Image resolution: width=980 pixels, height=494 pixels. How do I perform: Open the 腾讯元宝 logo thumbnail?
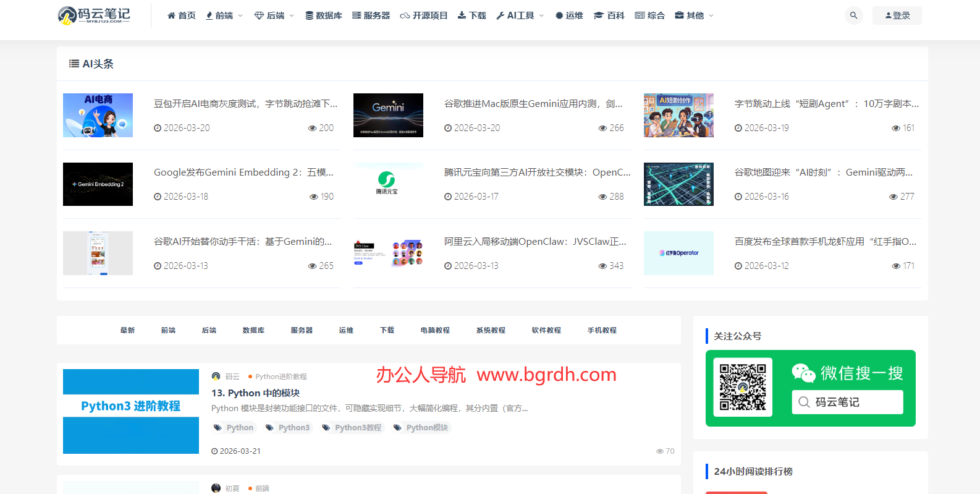point(388,184)
